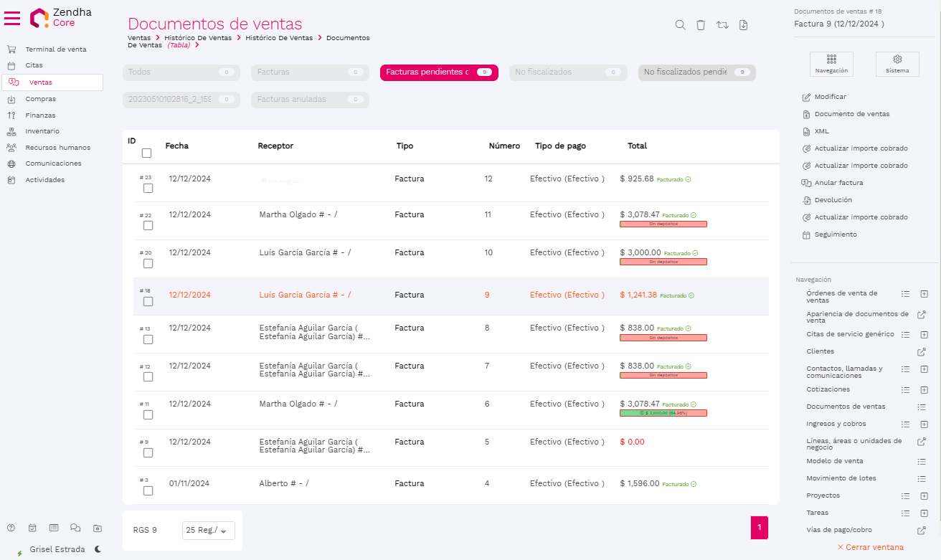
Task: Open the 25 Reg. page-size dropdown
Action: pos(208,531)
